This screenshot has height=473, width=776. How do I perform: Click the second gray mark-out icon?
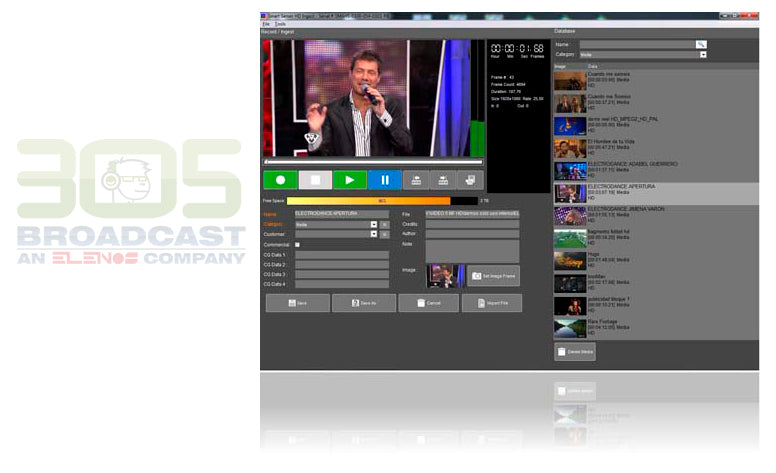coord(442,181)
